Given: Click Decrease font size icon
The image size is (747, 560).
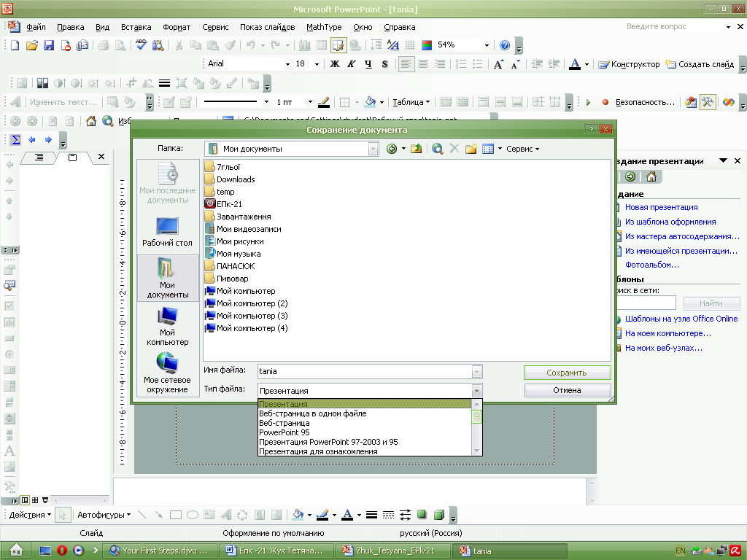Looking at the screenshot, I should pos(515,64).
